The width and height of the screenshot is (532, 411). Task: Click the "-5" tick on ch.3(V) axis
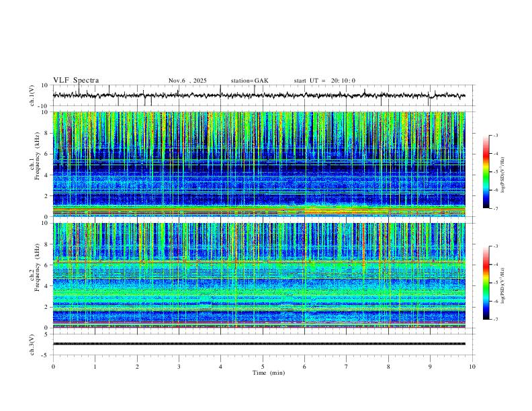pos(46,355)
